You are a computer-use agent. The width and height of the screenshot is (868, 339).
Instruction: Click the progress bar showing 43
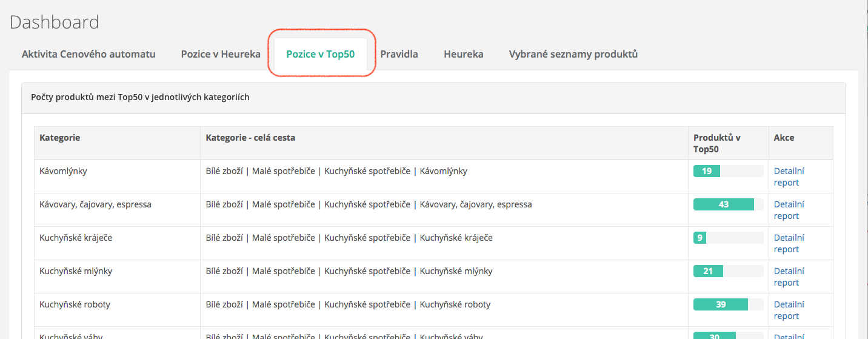[x=727, y=204]
